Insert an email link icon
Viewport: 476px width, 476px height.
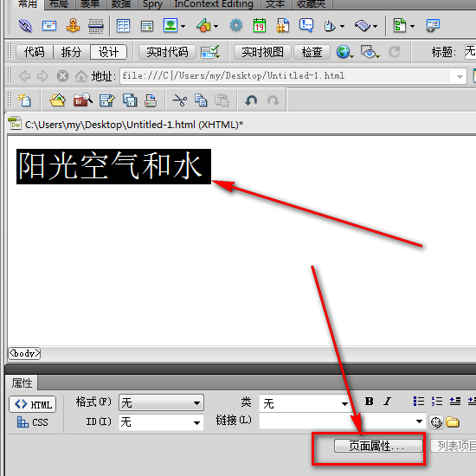49,26
